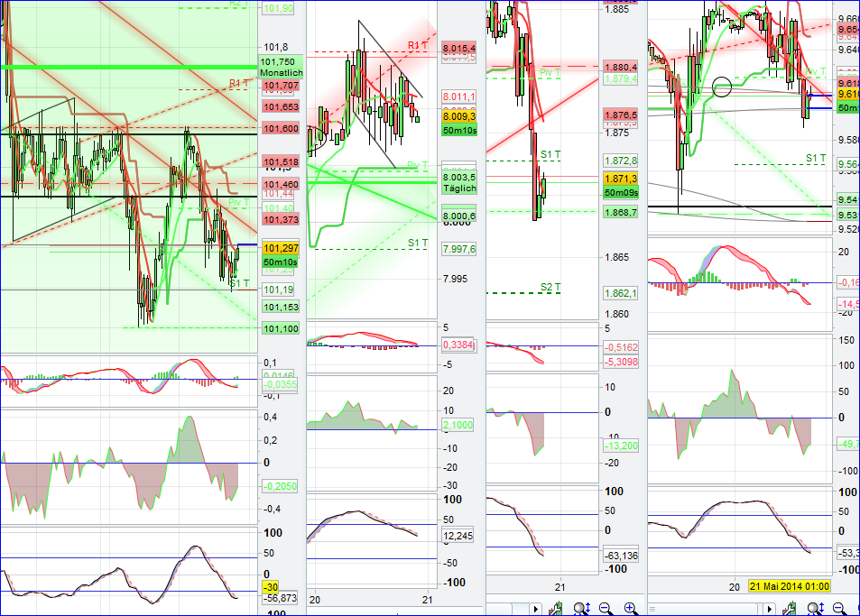This screenshot has width=860, height=616.
Task: Click the yellow 8.009,3 price label
Action: [x=458, y=116]
